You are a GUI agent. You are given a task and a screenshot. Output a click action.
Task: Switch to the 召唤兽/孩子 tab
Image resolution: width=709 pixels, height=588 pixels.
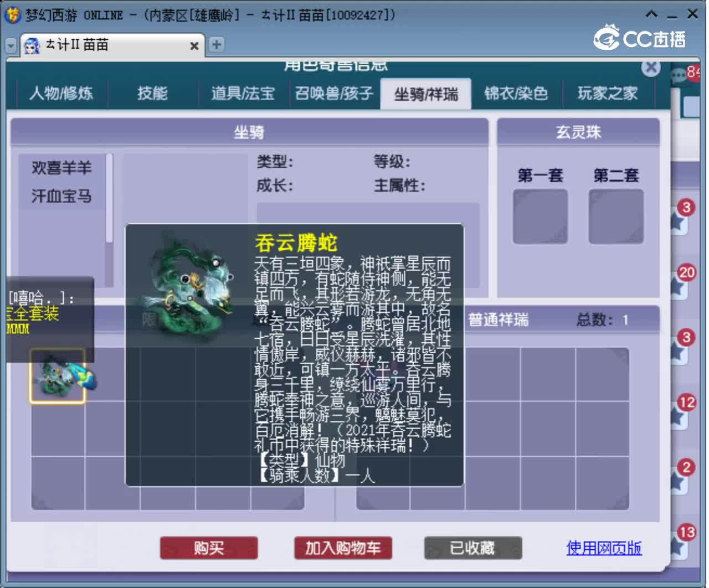point(334,93)
